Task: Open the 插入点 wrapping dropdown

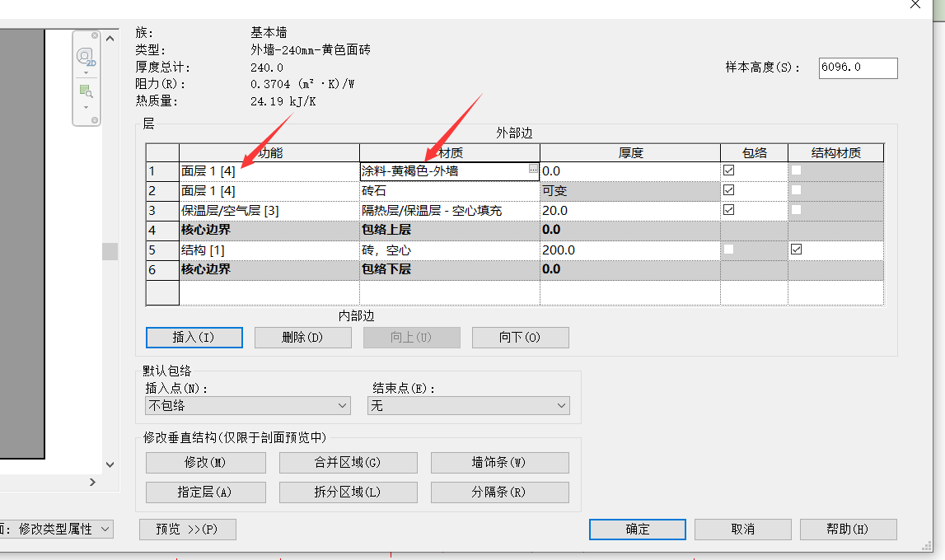Action: pos(248,405)
